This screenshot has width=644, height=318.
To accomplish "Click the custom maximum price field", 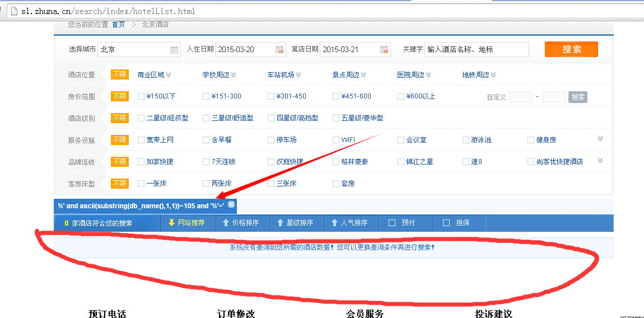I will tap(554, 97).
